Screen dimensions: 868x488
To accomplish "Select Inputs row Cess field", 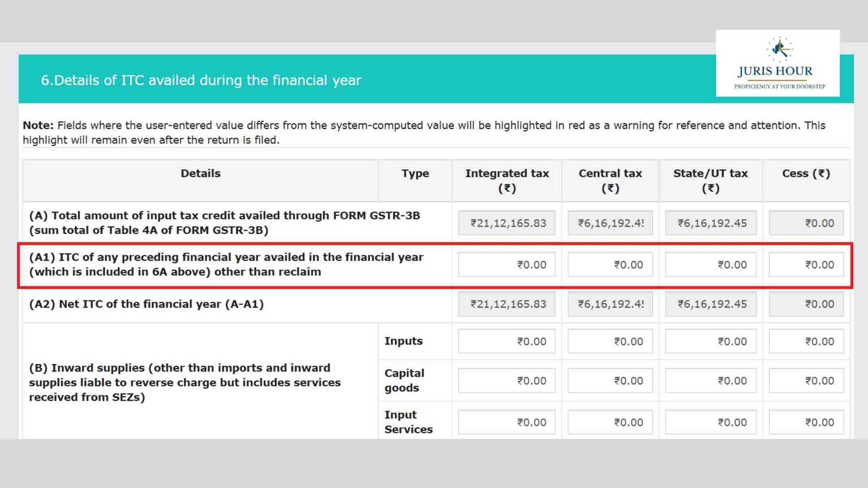I will 806,342.
